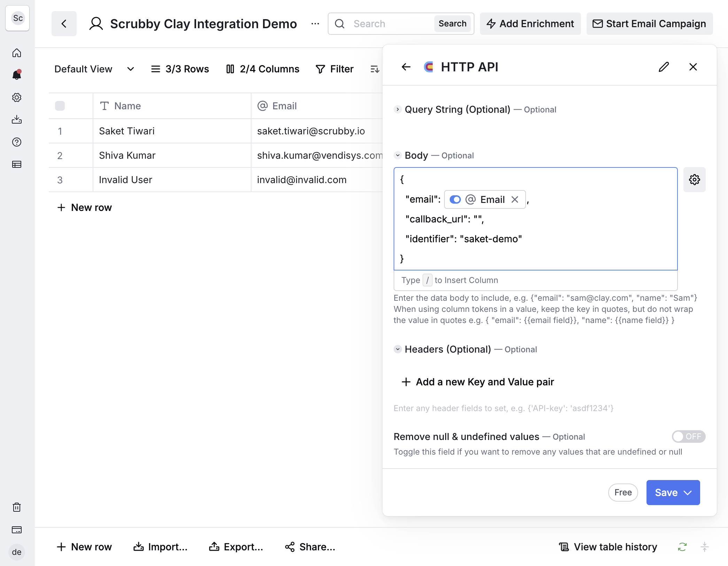728x566 pixels.
Task: Open the Default View dropdown
Action: tap(94, 69)
